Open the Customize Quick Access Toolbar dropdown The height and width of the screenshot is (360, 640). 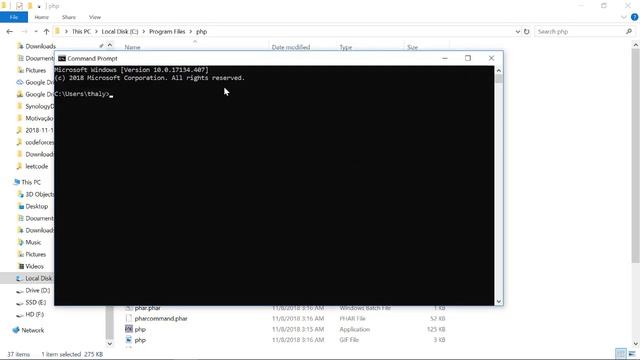coord(39,6)
